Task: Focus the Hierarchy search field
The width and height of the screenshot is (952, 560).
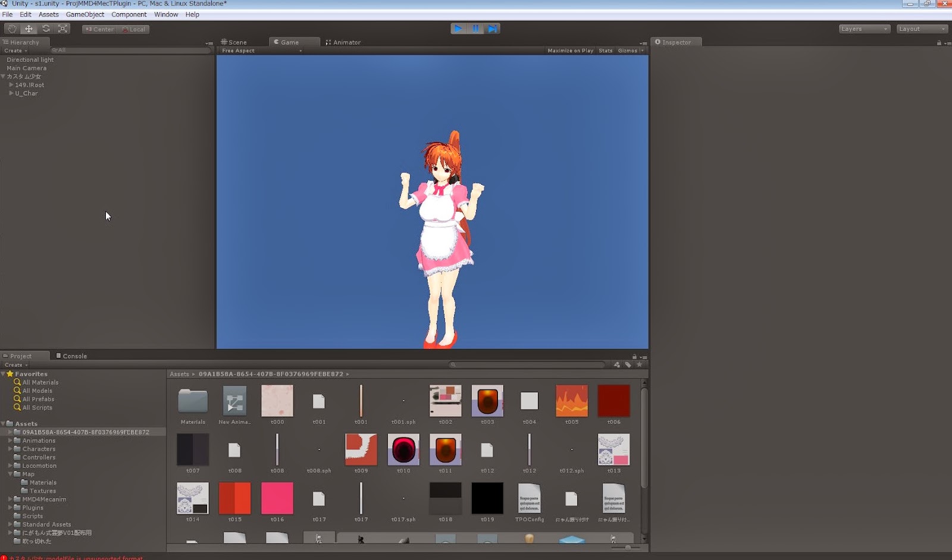Action: pos(131,51)
